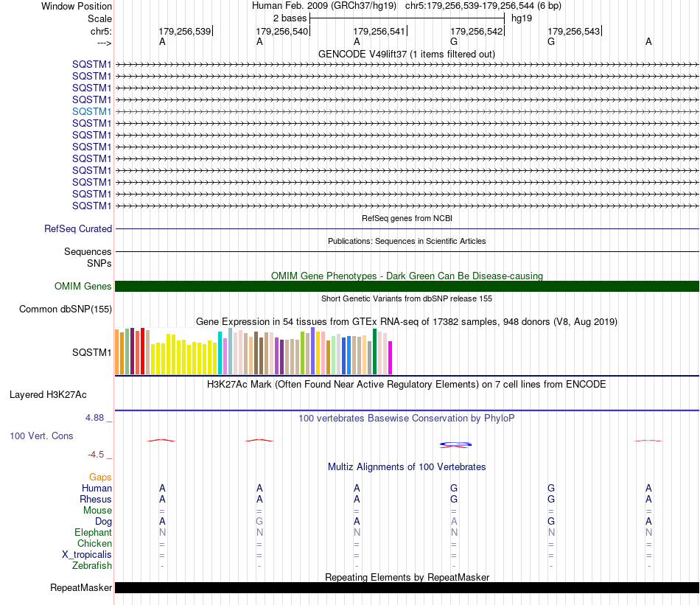Select the RepeatMasker track label
This screenshot has width=700, height=605.
coord(81,587)
